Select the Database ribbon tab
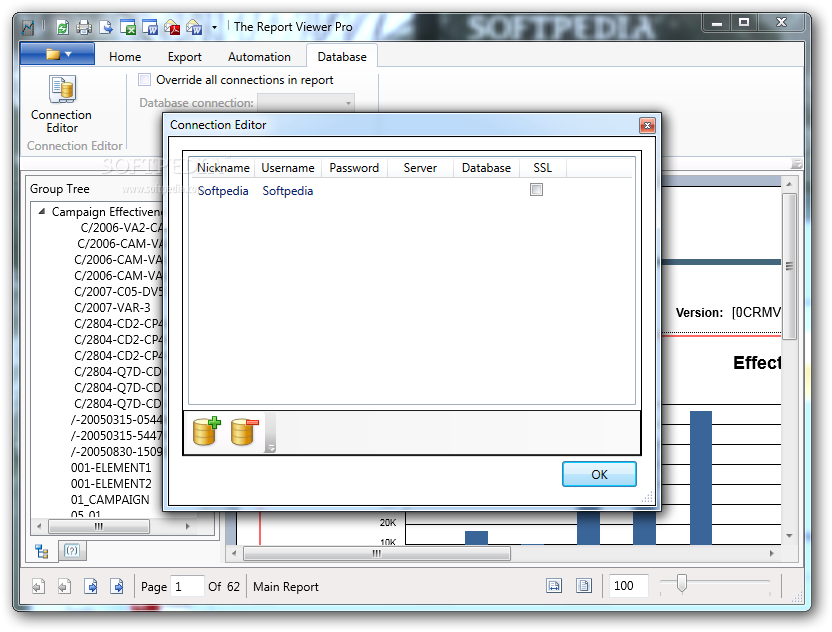The image size is (832, 632). [342, 57]
